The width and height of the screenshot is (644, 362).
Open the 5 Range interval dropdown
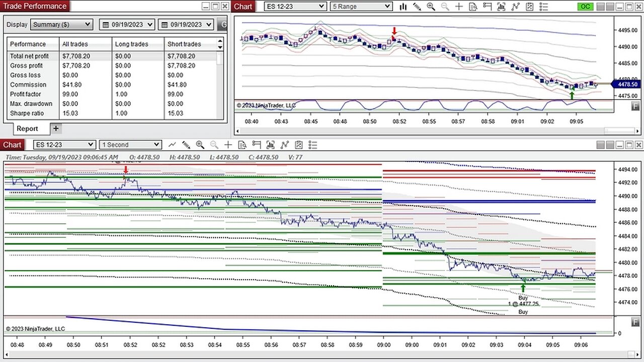[361, 7]
